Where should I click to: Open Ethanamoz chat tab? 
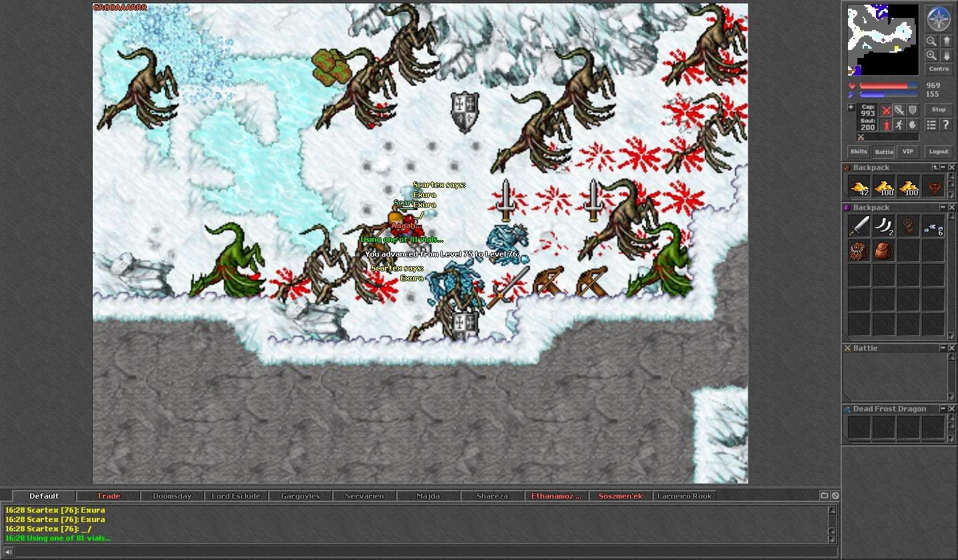coord(556,496)
